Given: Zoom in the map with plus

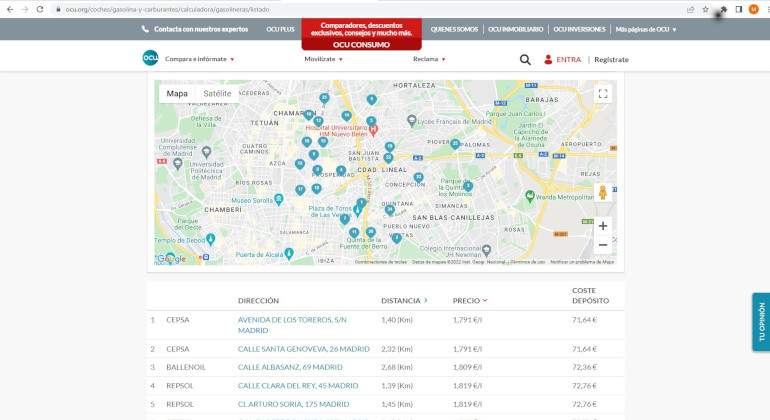Looking at the screenshot, I should pos(603,226).
